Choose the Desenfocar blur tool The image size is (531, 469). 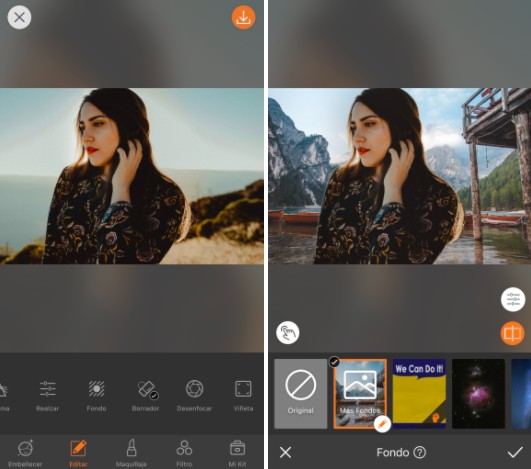[194, 396]
